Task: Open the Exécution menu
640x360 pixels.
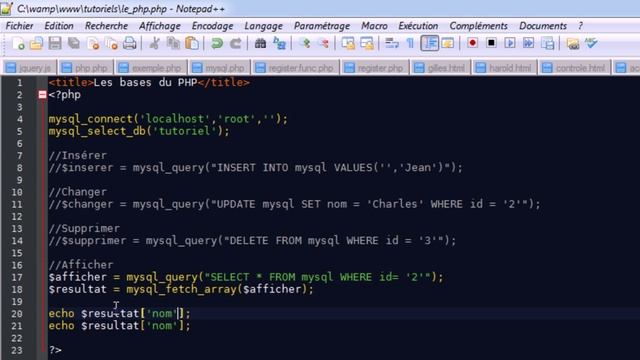Action: pos(418,26)
